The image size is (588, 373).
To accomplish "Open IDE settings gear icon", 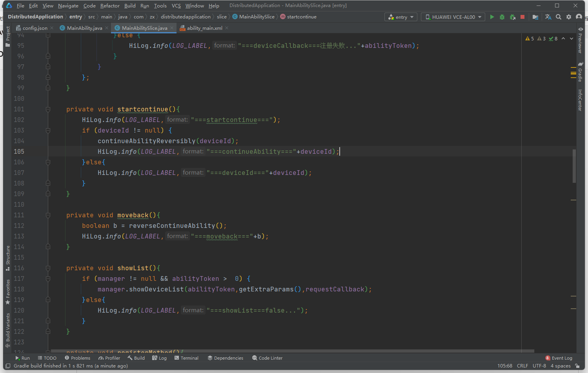I will click(569, 17).
